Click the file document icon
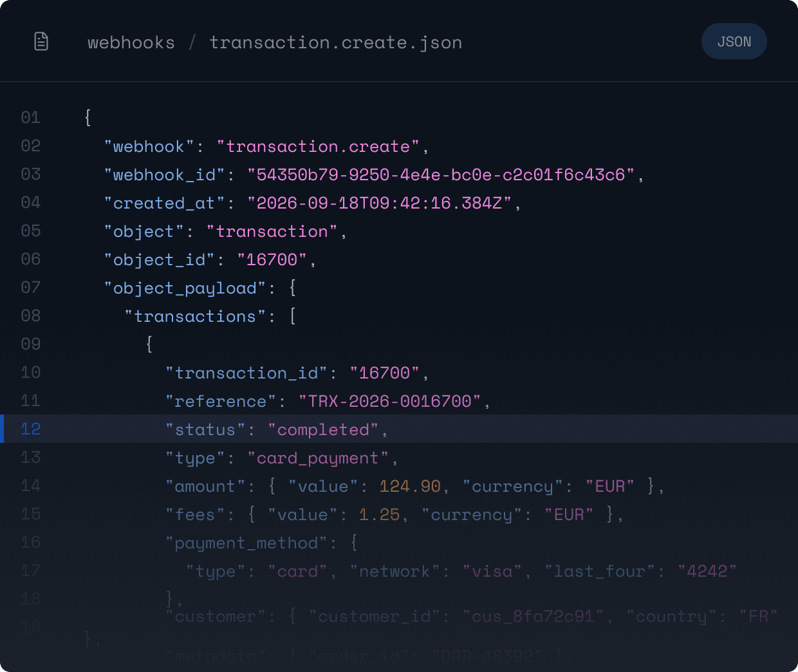798x672 pixels. point(41,41)
